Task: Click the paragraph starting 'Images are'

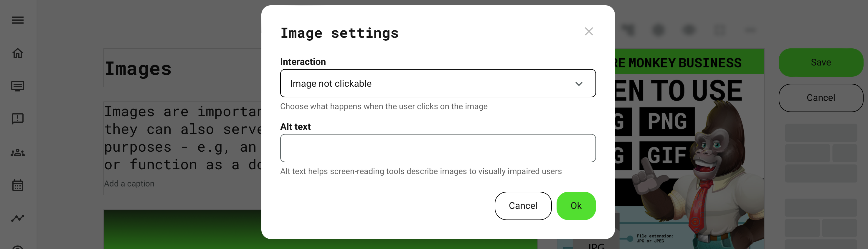Action: pos(182,138)
